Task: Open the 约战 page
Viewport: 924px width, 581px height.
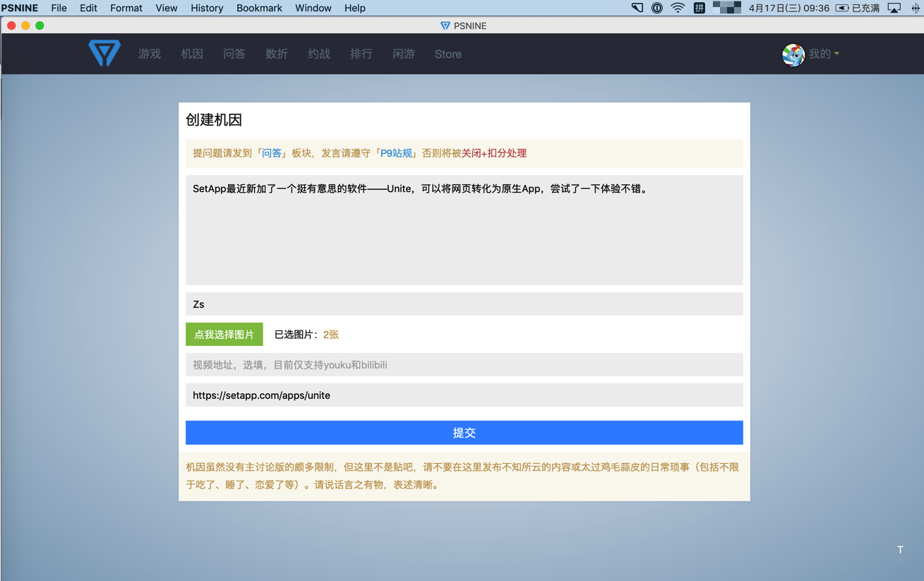Action: click(x=319, y=54)
